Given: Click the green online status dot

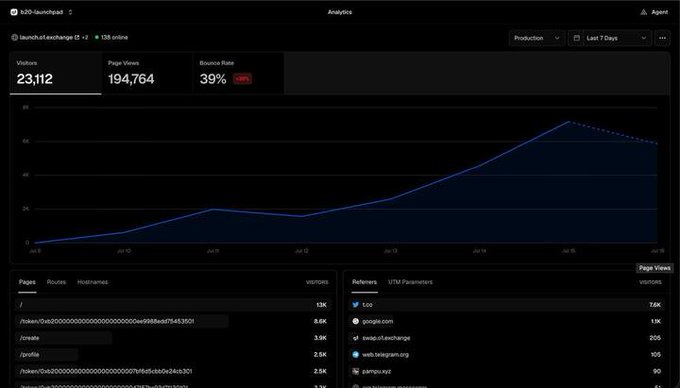Looking at the screenshot, I should [x=97, y=37].
